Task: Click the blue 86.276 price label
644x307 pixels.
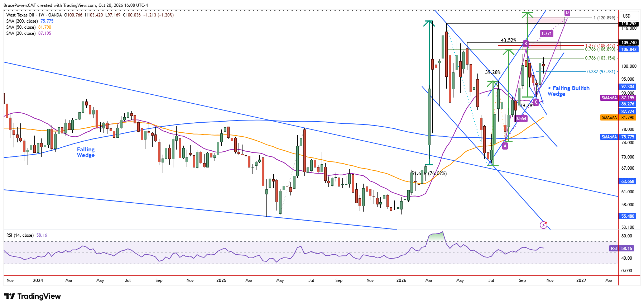Action: click(x=628, y=104)
